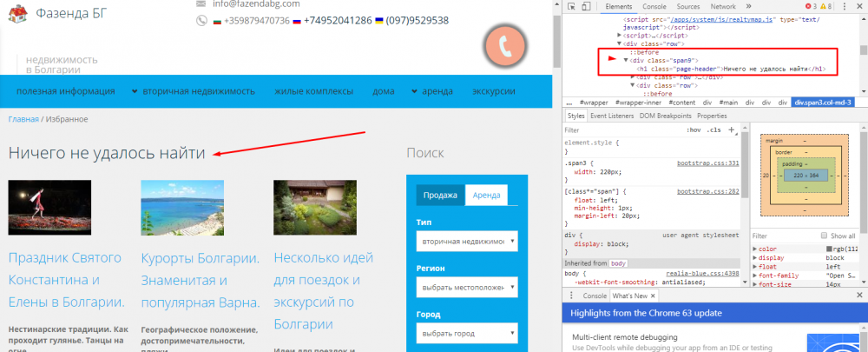Expand the computed color property

(755, 249)
